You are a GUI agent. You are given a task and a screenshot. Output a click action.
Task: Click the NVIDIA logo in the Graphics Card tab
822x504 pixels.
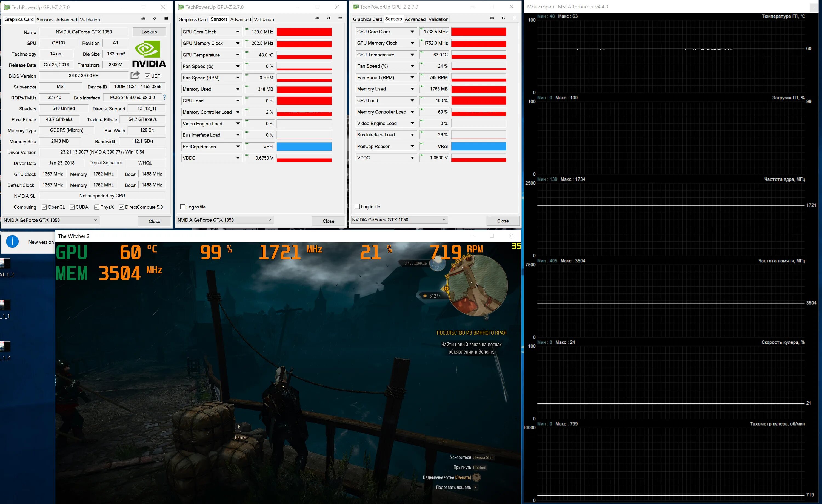click(149, 53)
